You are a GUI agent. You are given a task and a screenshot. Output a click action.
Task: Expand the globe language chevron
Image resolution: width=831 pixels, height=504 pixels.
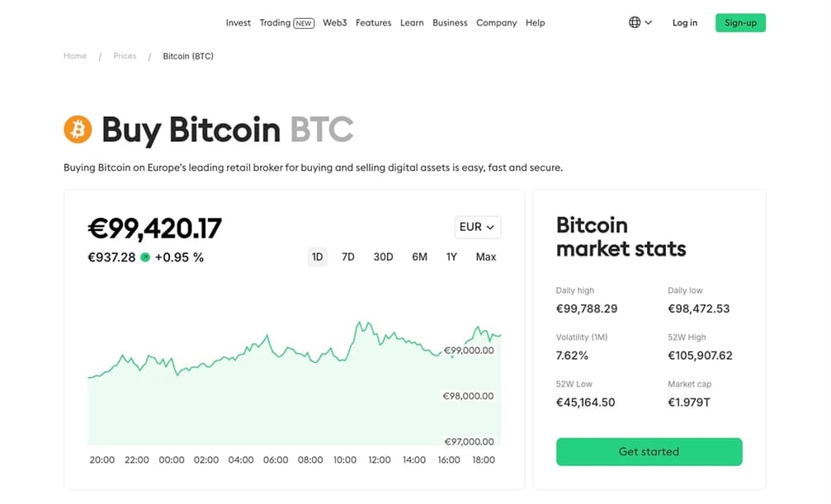[x=648, y=22]
